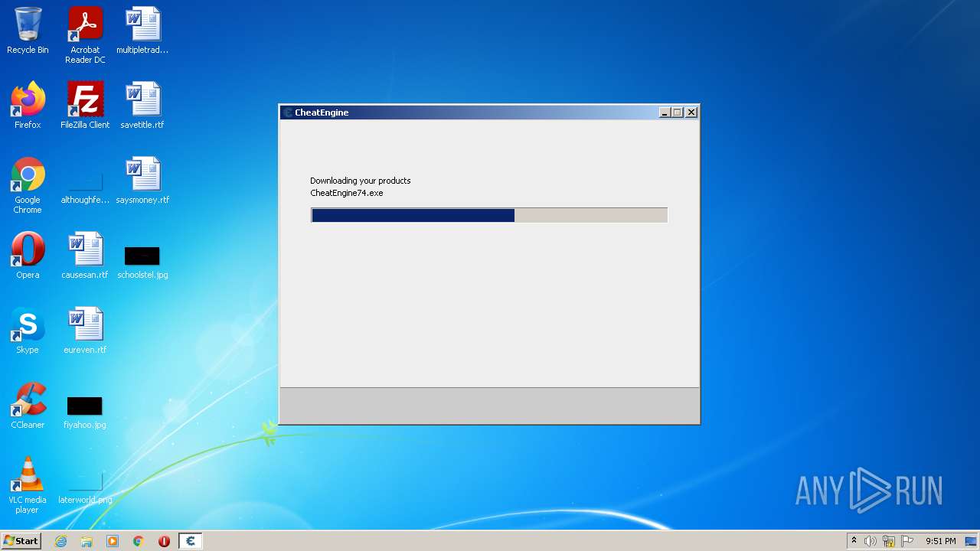Click the Show desktop button
Viewport: 980px width, 551px height.
tap(971, 541)
